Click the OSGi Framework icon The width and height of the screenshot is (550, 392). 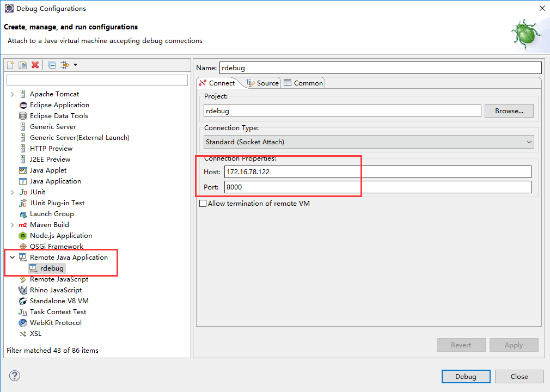(23, 246)
